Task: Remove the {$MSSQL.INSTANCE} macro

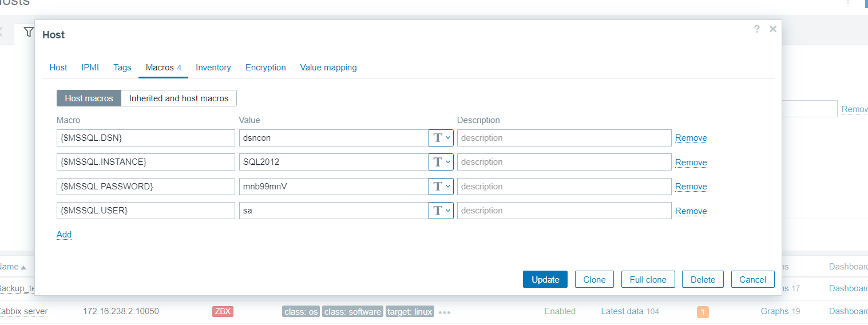Action: pyautogui.click(x=691, y=162)
